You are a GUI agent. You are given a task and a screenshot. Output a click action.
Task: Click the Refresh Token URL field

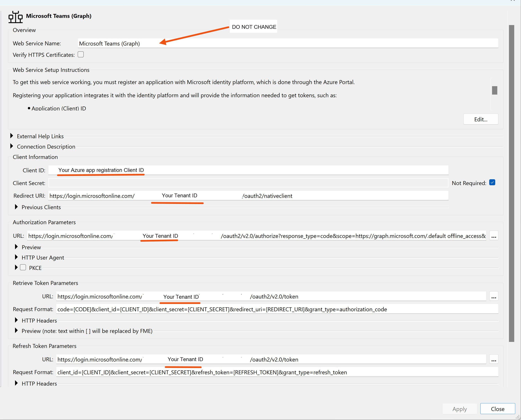271,359
